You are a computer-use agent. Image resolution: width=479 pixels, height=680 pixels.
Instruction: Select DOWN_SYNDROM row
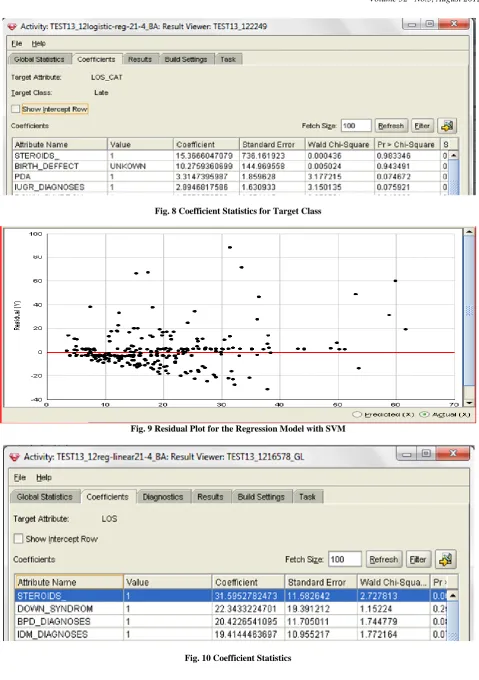click(x=231, y=608)
